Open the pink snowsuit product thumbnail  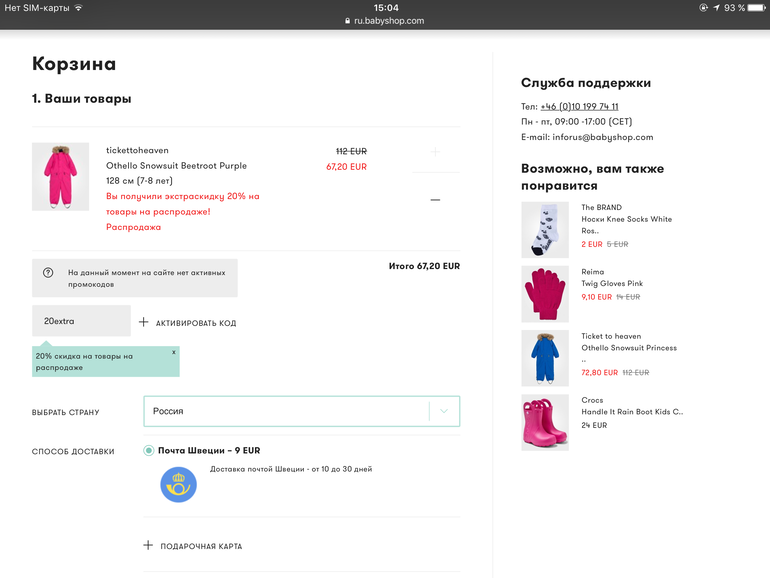point(60,177)
